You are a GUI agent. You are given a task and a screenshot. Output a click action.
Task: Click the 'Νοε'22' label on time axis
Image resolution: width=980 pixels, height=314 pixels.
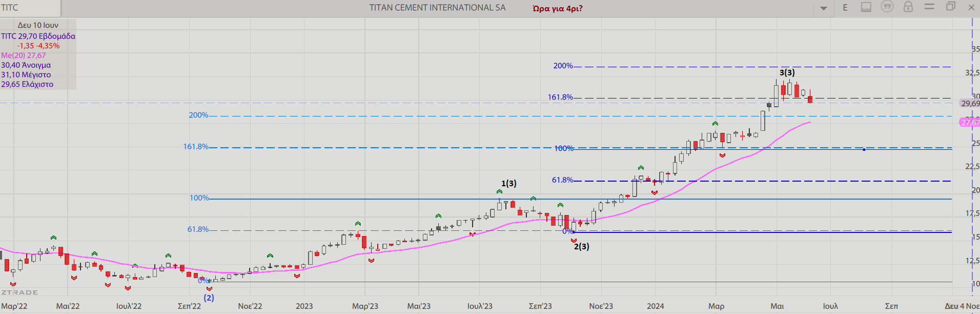coord(250,306)
